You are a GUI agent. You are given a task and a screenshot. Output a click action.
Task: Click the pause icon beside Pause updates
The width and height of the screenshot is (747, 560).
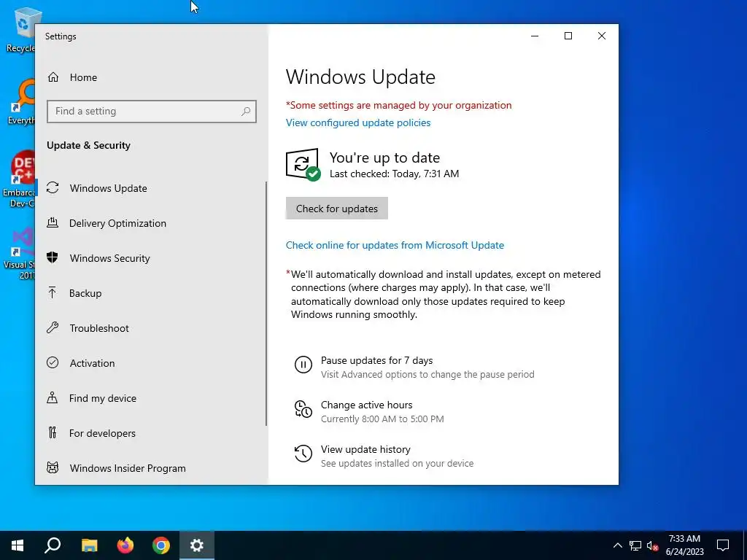pos(303,365)
